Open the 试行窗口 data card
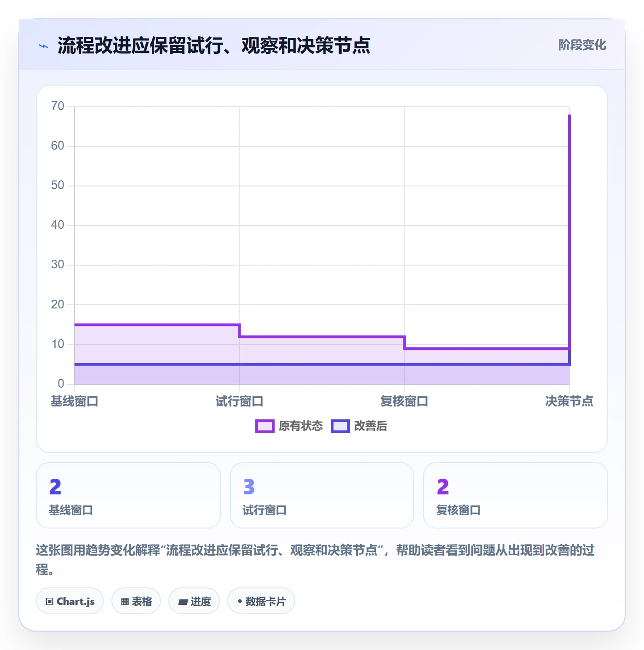644x650 pixels. click(x=322, y=495)
